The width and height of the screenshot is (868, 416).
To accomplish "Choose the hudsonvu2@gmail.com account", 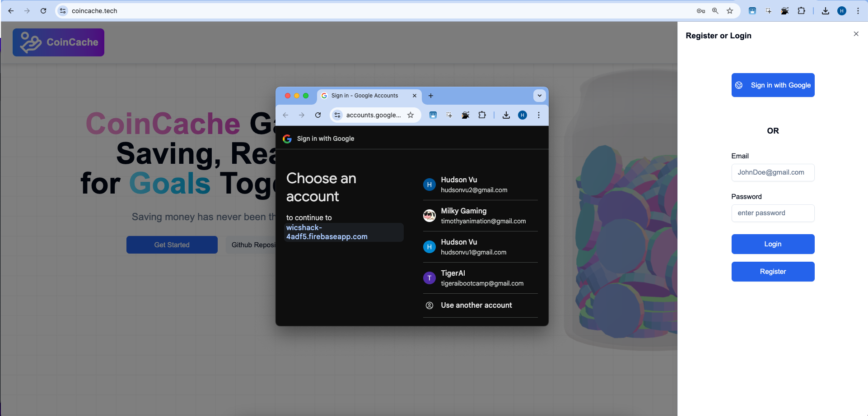I will point(480,185).
